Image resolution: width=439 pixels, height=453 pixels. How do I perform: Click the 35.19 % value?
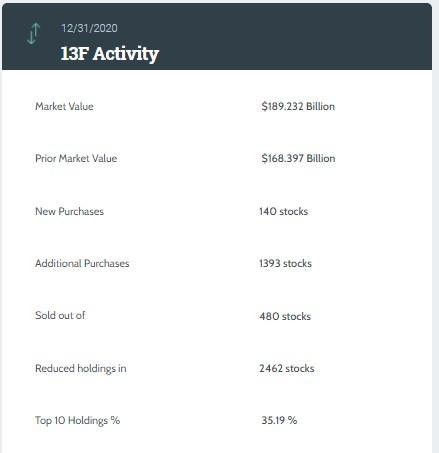[279, 420]
